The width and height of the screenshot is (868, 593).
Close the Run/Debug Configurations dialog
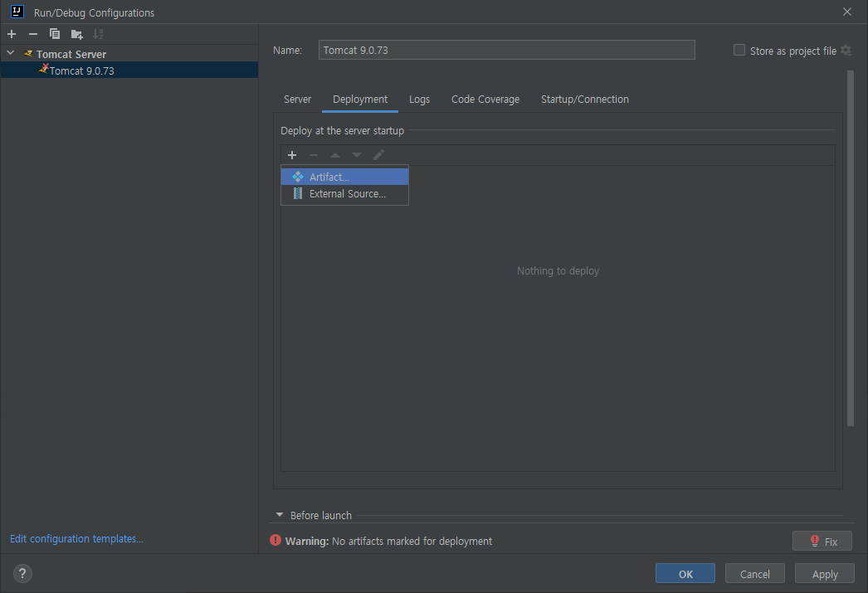tap(847, 12)
